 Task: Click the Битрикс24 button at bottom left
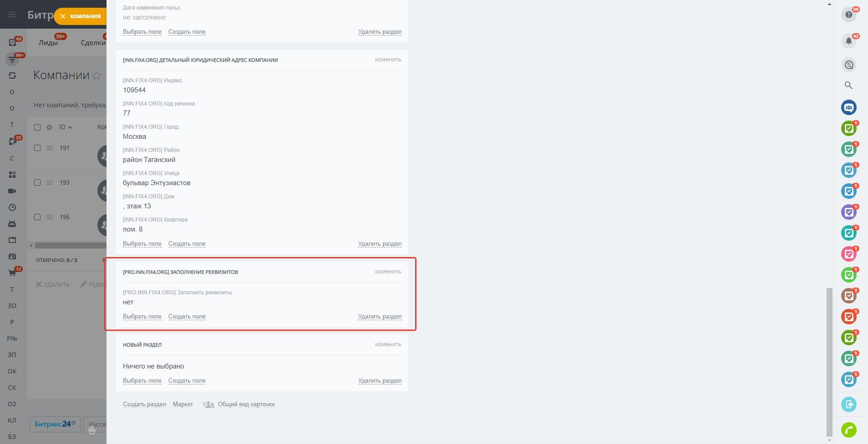pyautogui.click(x=55, y=424)
